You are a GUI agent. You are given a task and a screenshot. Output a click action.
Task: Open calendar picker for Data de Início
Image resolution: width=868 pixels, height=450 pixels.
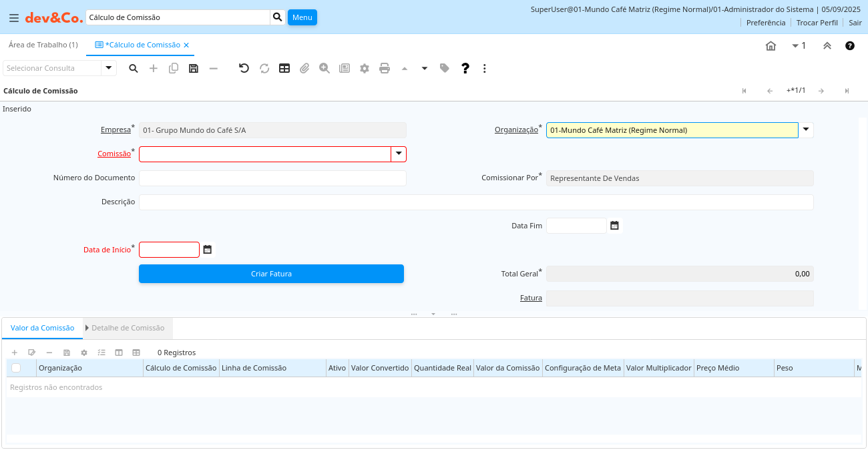point(208,250)
